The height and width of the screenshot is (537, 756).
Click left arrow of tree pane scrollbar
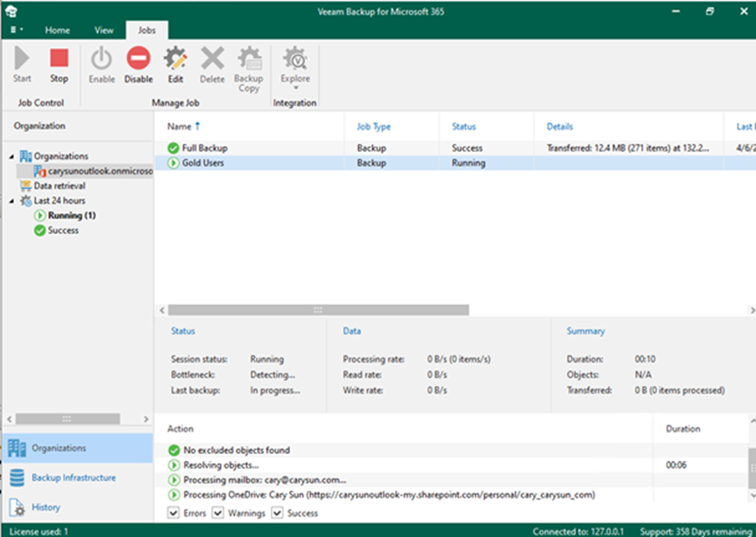[9, 419]
